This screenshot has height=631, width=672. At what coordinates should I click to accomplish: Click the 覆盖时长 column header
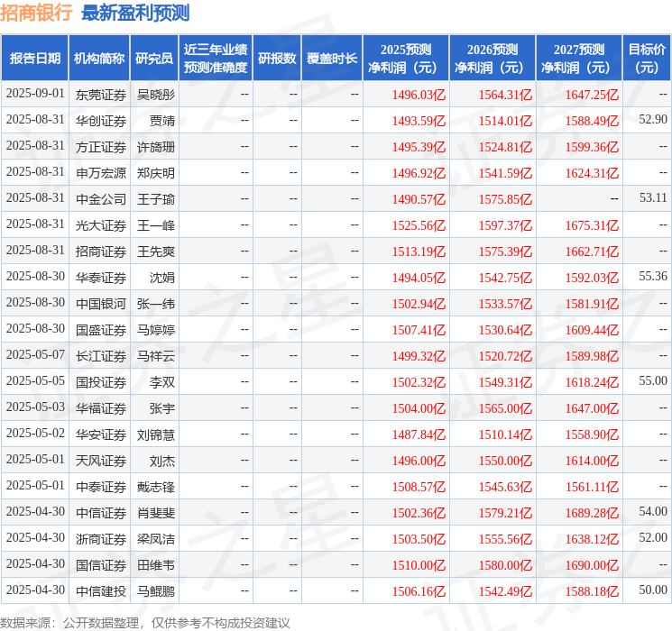pyautogui.click(x=332, y=59)
